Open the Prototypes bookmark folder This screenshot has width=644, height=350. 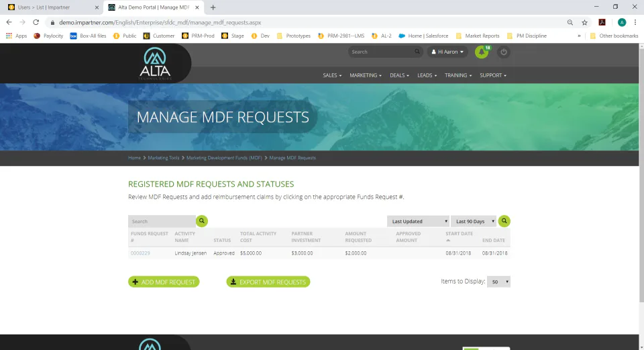(294, 36)
